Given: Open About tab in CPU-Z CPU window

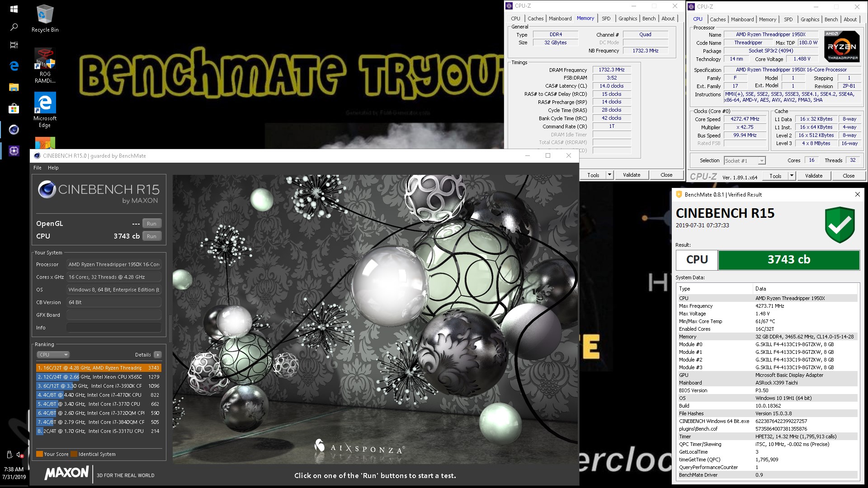Looking at the screenshot, I should click(850, 19).
